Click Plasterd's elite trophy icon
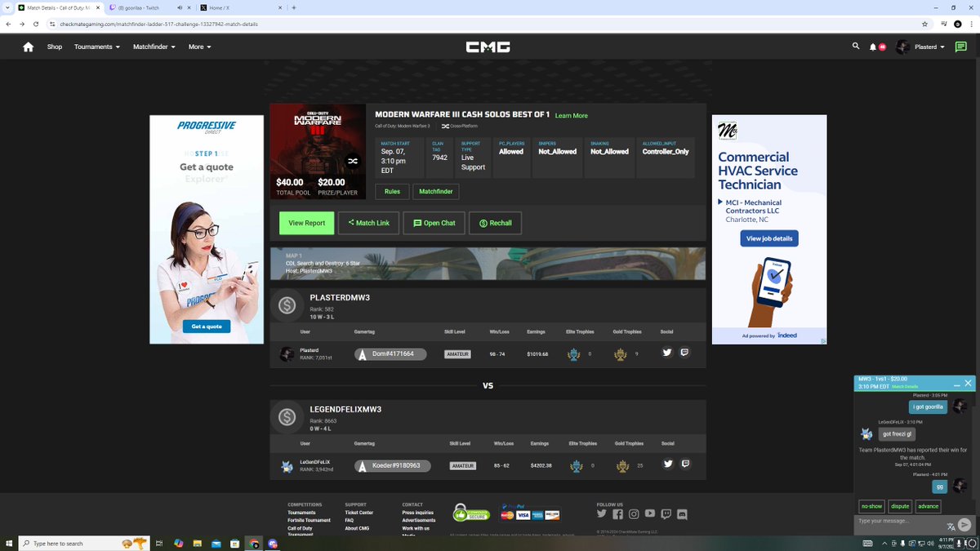 574,354
